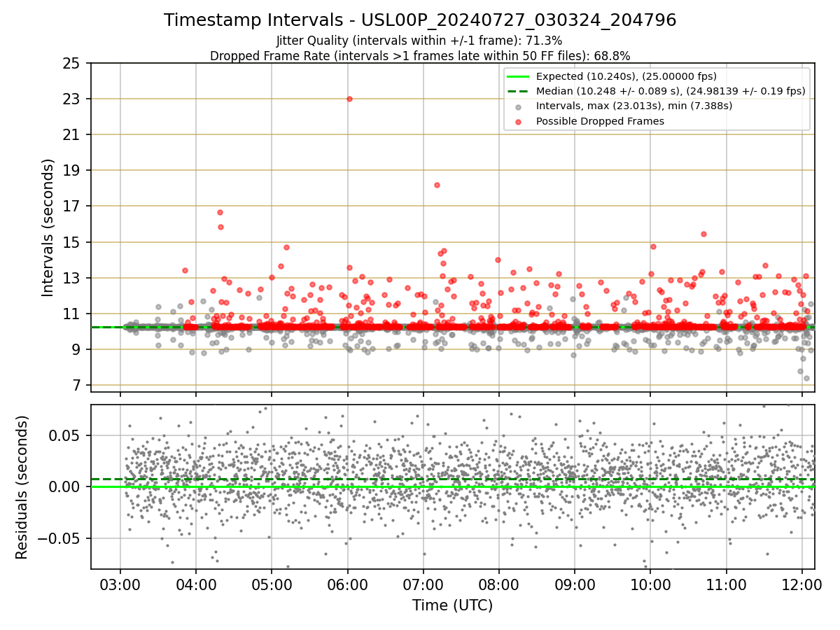The width and height of the screenshot is (840, 630).
Task: Click the "13" y-axis tick label
Action: pyautogui.click(x=72, y=278)
